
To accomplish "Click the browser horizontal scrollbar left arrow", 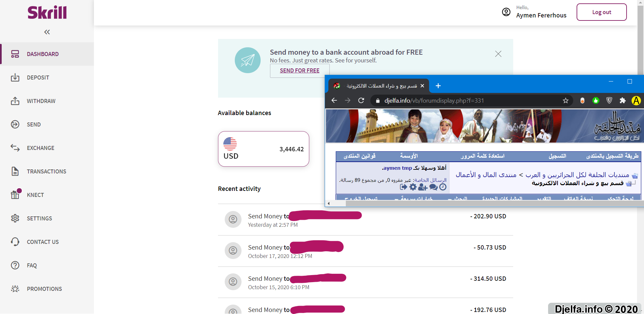I will coord(329,203).
